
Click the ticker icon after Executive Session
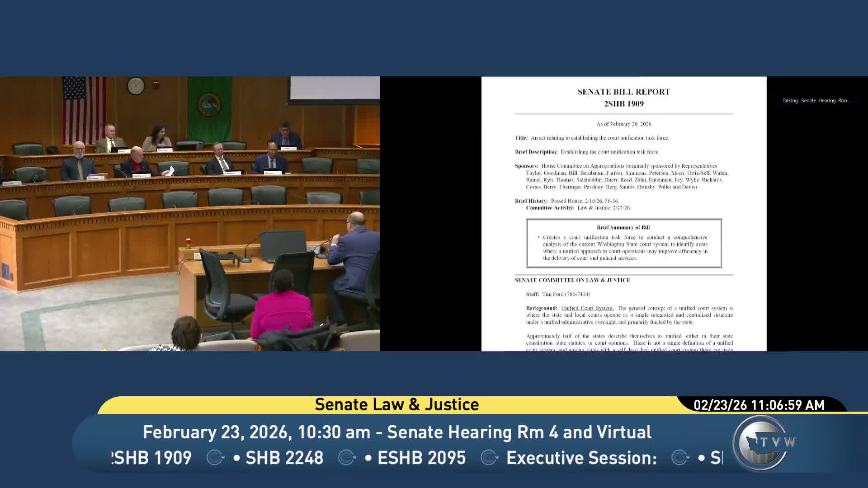click(x=679, y=458)
